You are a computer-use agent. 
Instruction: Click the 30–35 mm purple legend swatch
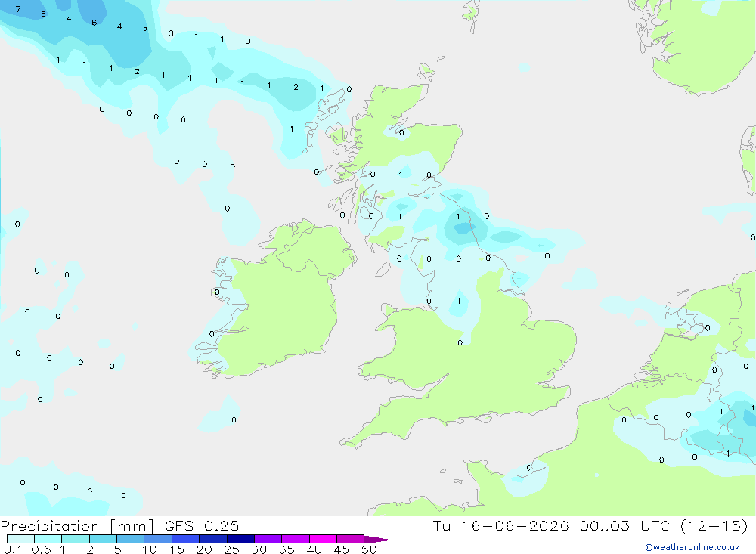click(x=268, y=539)
